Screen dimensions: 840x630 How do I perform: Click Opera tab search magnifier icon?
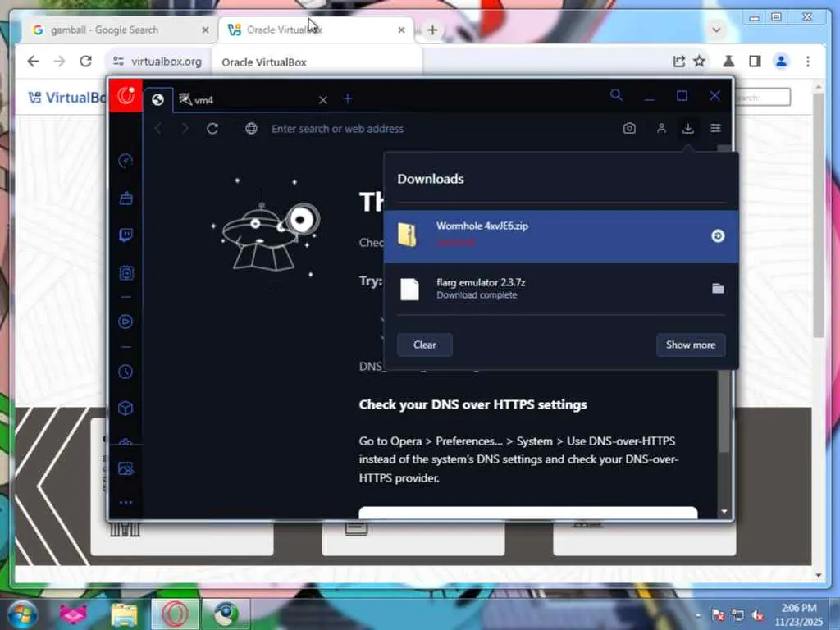coord(617,95)
